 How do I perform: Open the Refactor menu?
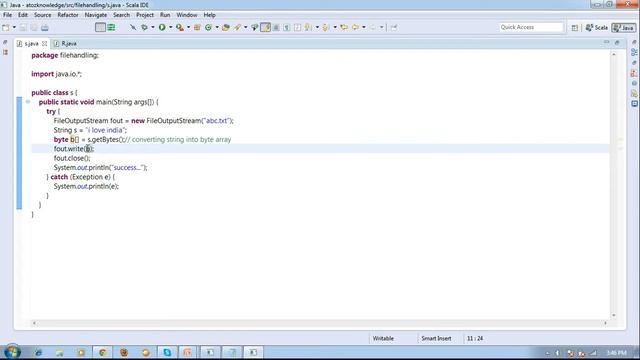click(x=68, y=15)
